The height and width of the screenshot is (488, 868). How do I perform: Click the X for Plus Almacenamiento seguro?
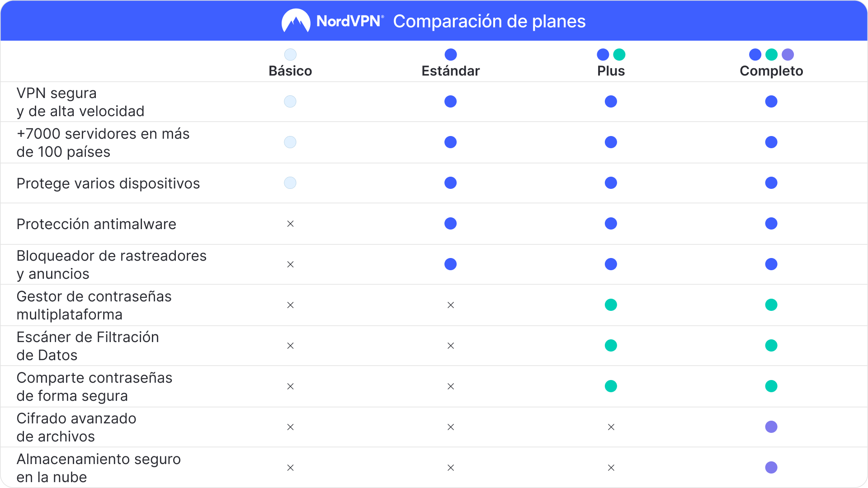coord(611,468)
